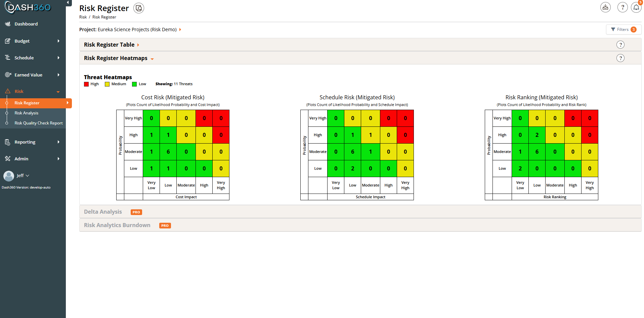This screenshot has height=318, width=644.
Task: Click the Schedule Risk Moderate row cell showing 6
Action: (353, 152)
